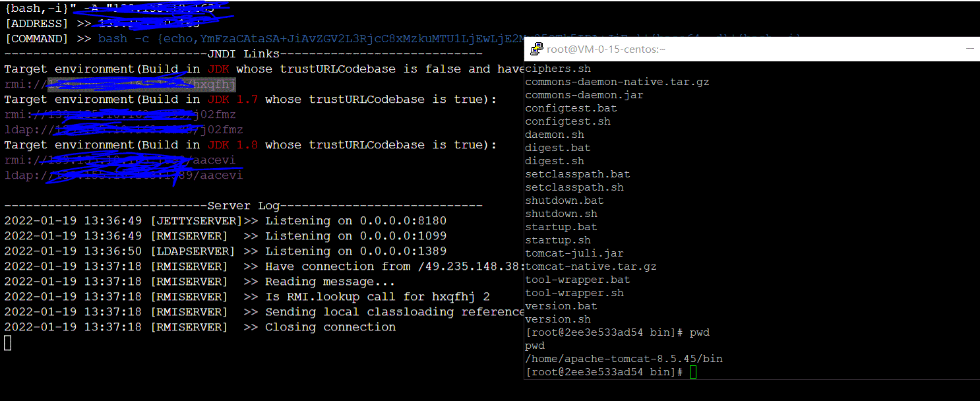This screenshot has width=980, height=401.
Task: Click the green cursor at the last bin# prompt
Action: point(692,372)
